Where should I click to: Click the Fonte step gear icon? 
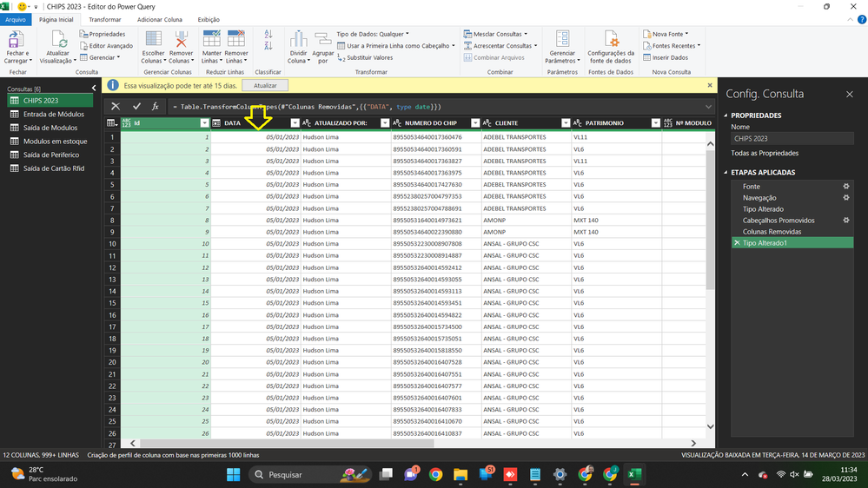(846, 187)
